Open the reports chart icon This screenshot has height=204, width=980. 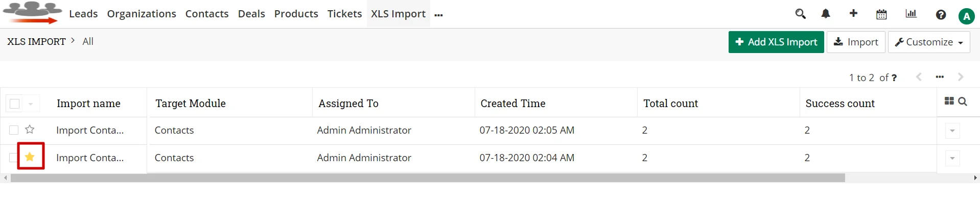point(911,14)
